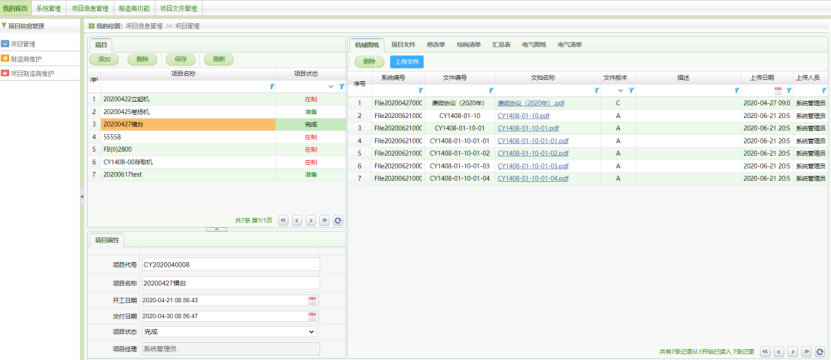
Task: Click 刷新 button in project toolbar
Action: (x=219, y=60)
